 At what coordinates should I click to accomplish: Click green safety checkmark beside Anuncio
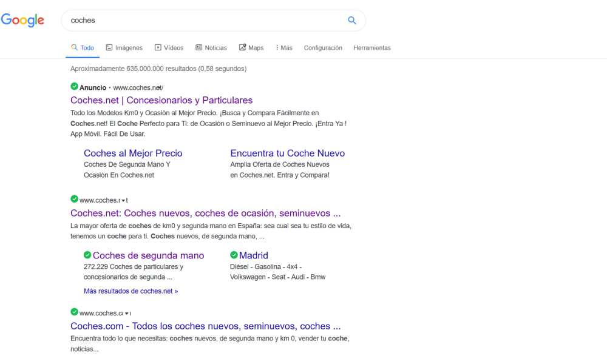(74, 86)
